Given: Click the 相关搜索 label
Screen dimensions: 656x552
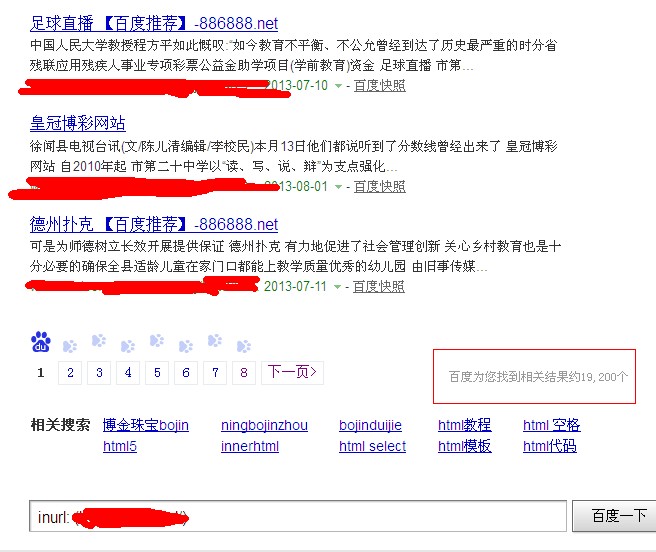Looking at the screenshot, I should 60,425.
